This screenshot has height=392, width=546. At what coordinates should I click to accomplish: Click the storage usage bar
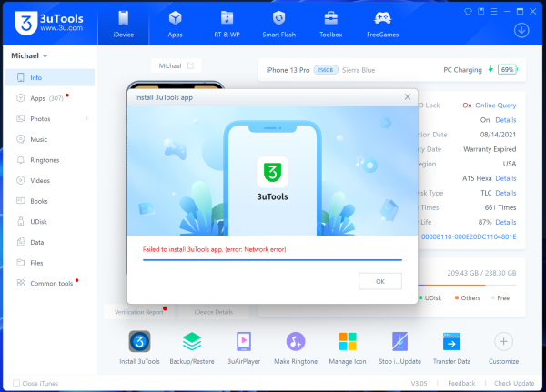coord(468,286)
